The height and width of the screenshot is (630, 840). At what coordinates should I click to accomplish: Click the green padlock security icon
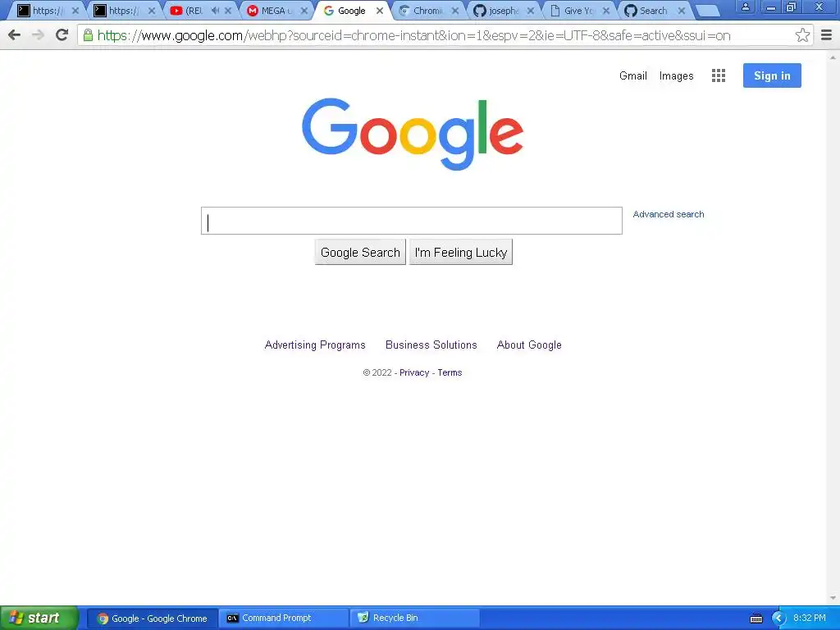click(x=88, y=35)
